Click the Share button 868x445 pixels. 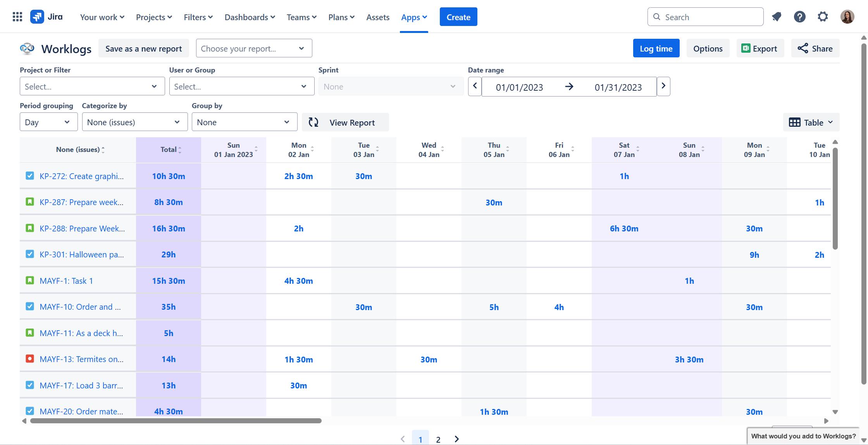[x=815, y=48]
